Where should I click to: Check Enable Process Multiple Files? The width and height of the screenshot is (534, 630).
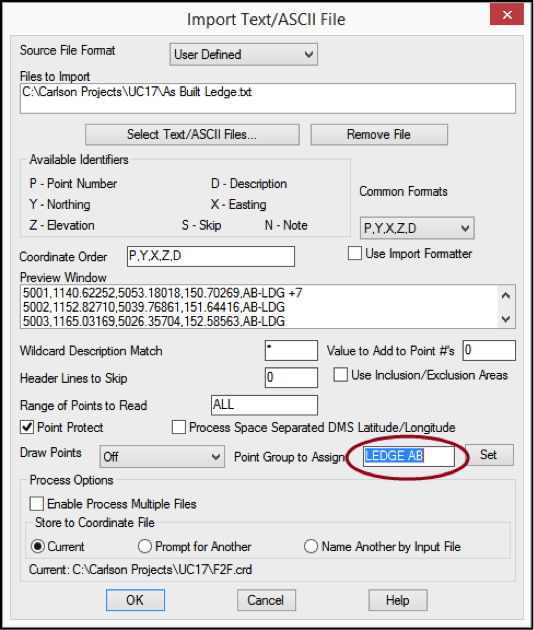tap(37, 504)
